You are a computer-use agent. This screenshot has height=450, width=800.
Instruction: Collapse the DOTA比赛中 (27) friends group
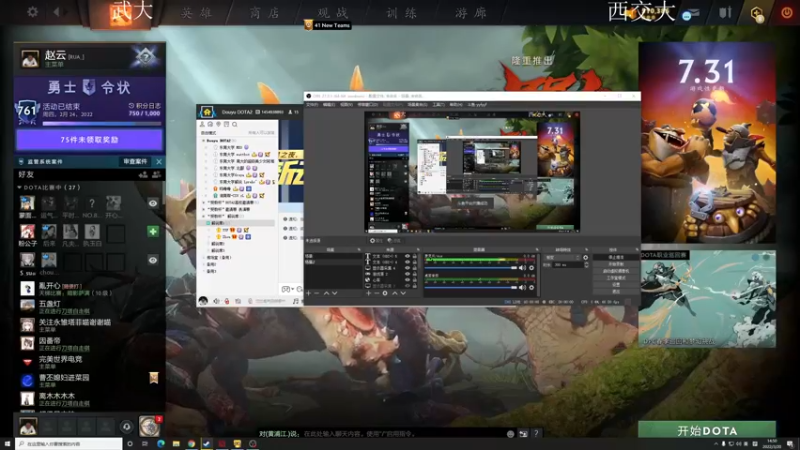[19, 187]
